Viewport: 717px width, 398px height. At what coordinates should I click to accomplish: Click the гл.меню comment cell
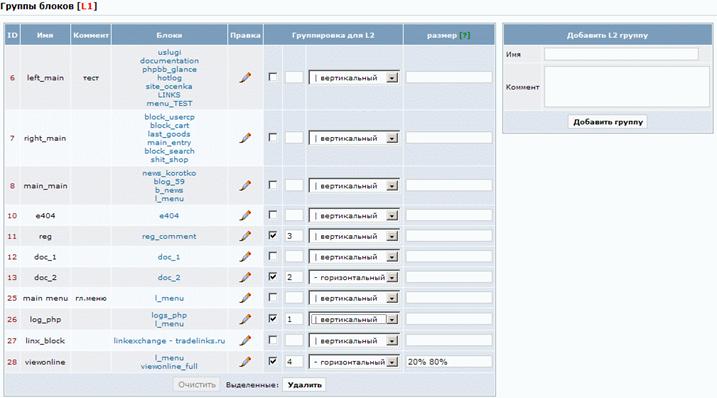click(x=91, y=298)
